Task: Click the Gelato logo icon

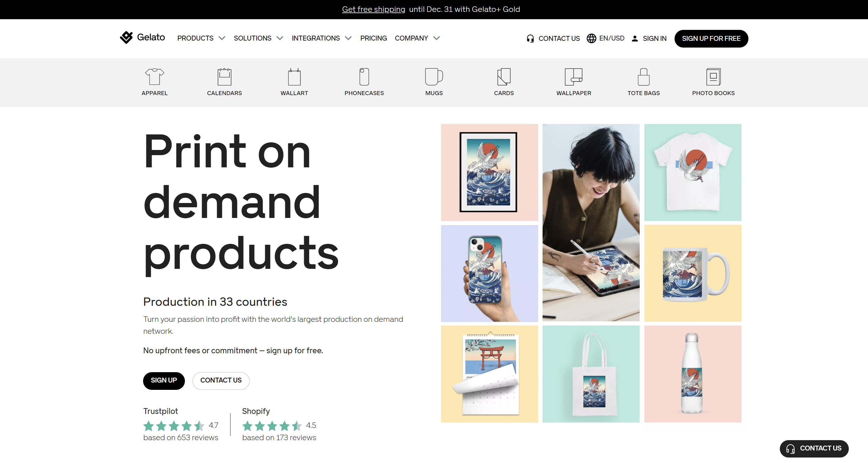Action: click(x=126, y=37)
